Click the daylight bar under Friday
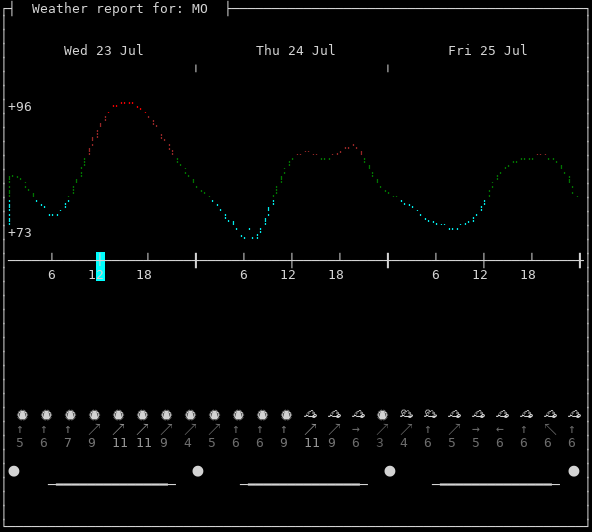Viewport: 592px width, 532px height. point(496,484)
